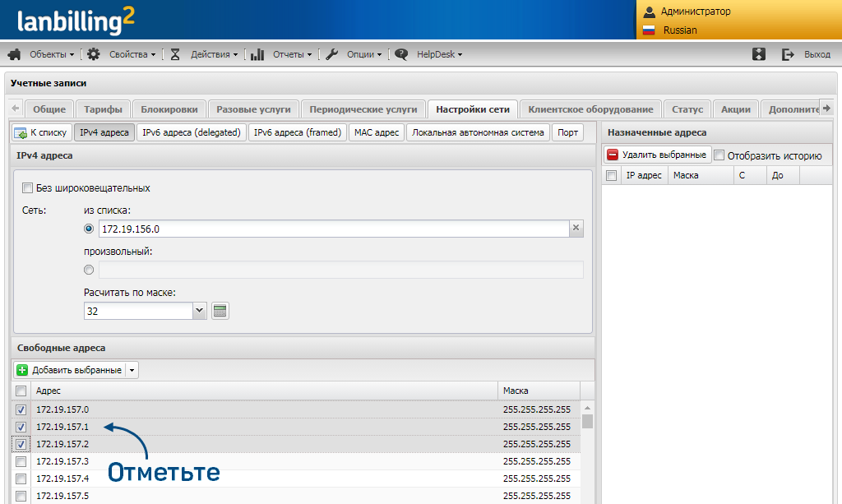Click the save icon in top toolbar
The height and width of the screenshot is (504, 842).
(x=759, y=54)
